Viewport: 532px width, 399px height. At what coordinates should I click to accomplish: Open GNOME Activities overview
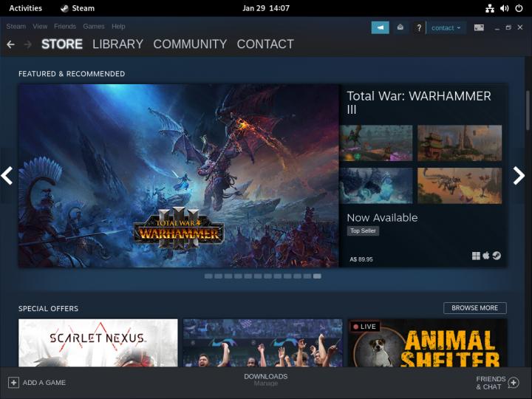coord(25,8)
